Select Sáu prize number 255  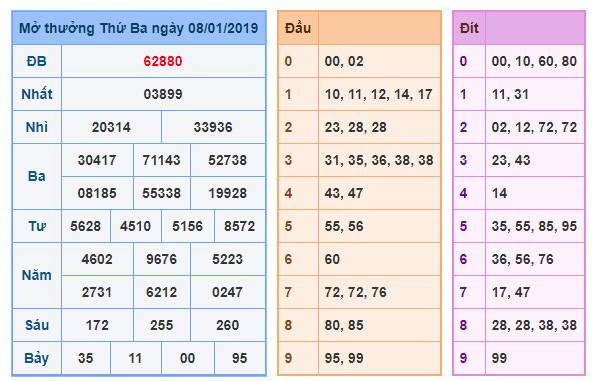coord(162,325)
